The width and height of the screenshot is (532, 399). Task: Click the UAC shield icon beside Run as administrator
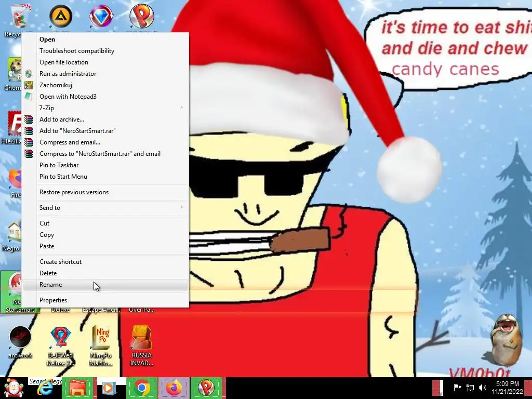click(x=29, y=74)
